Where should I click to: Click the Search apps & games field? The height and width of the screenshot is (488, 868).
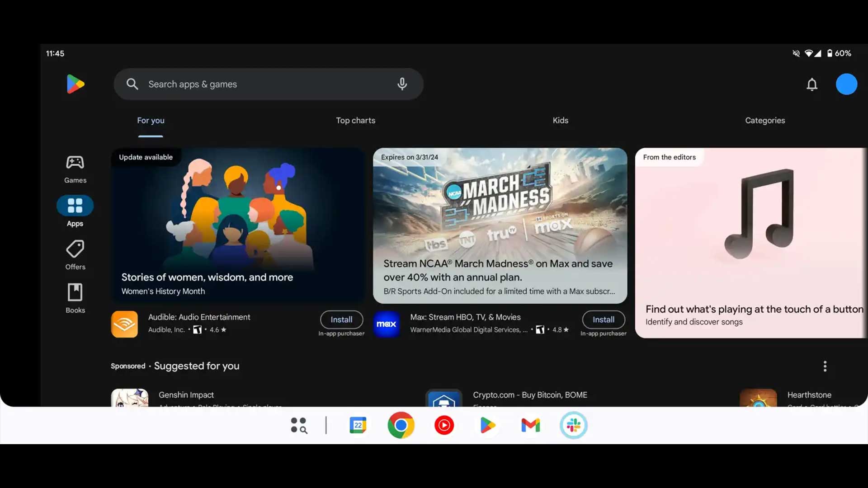point(267,84)
